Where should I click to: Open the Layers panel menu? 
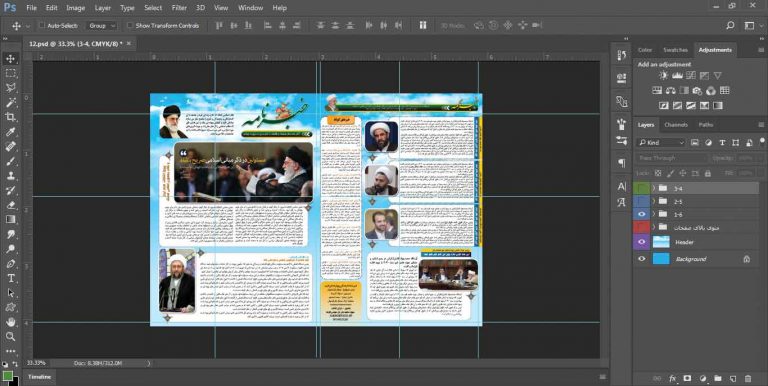tap(761, 125)
